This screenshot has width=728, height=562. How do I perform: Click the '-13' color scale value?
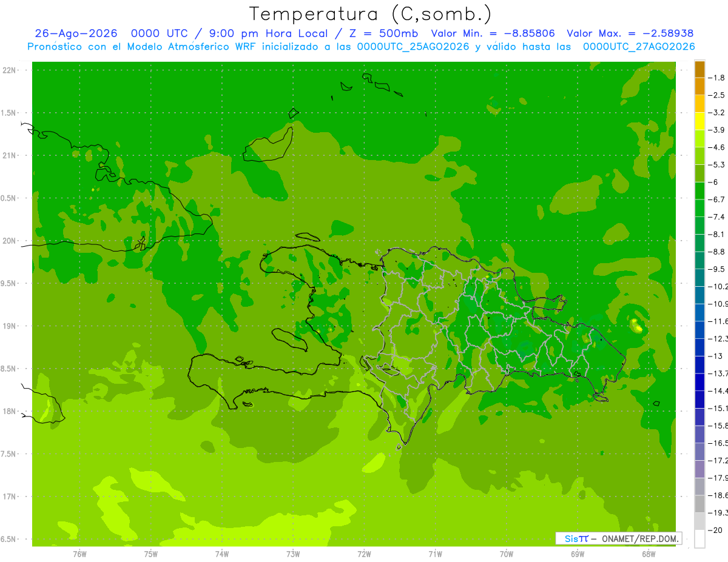(715, 356)
